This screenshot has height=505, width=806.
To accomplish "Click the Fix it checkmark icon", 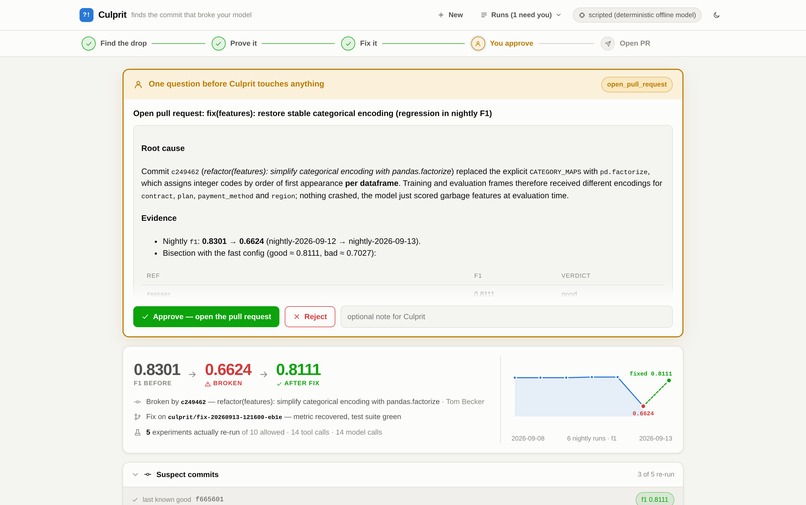I will pos(348,43).
